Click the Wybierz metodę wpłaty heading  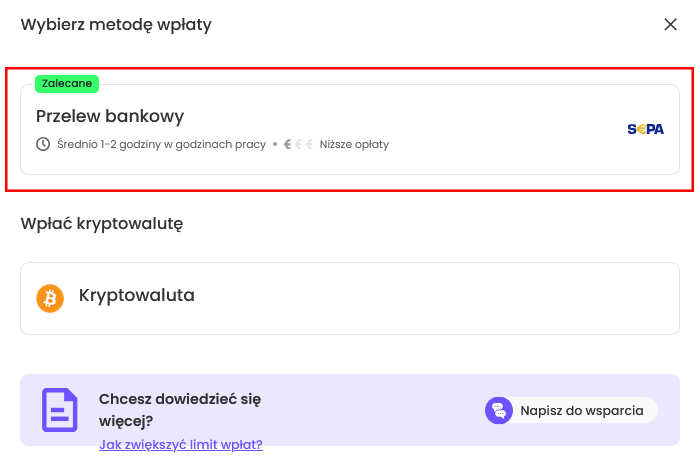[116, 25]
